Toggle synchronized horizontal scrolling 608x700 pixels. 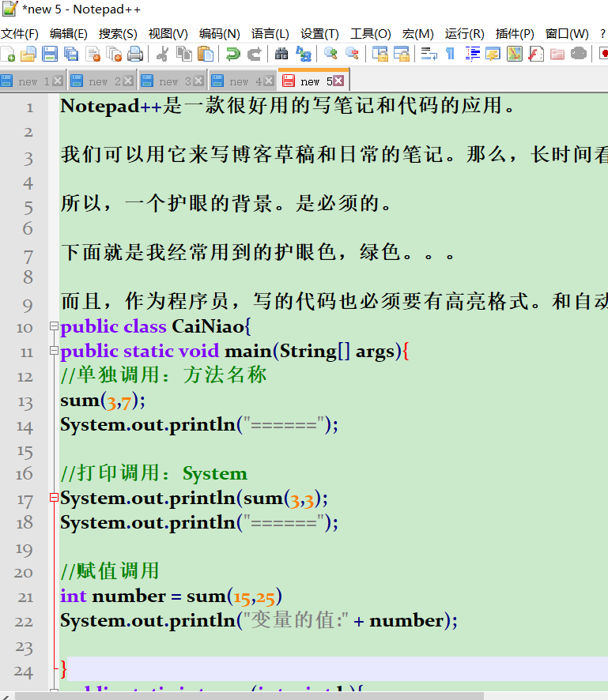(402, 54)
